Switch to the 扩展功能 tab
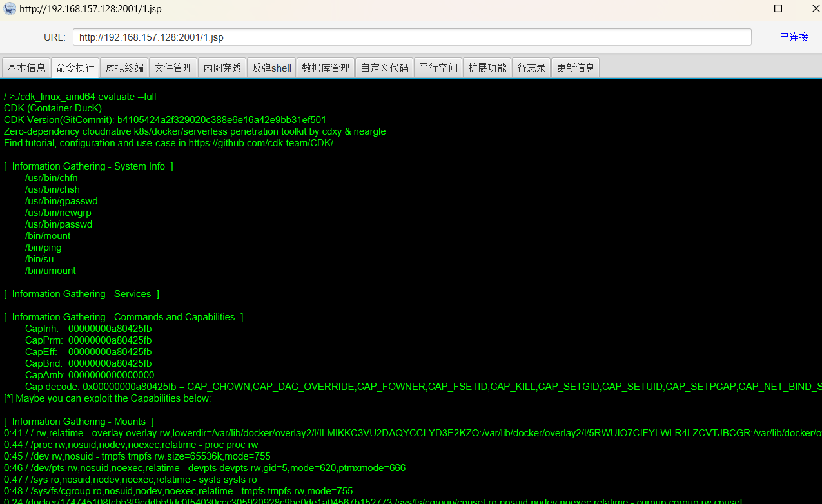Image resolution: width=822 pixels, height=504 pixels. pos(487,68)
